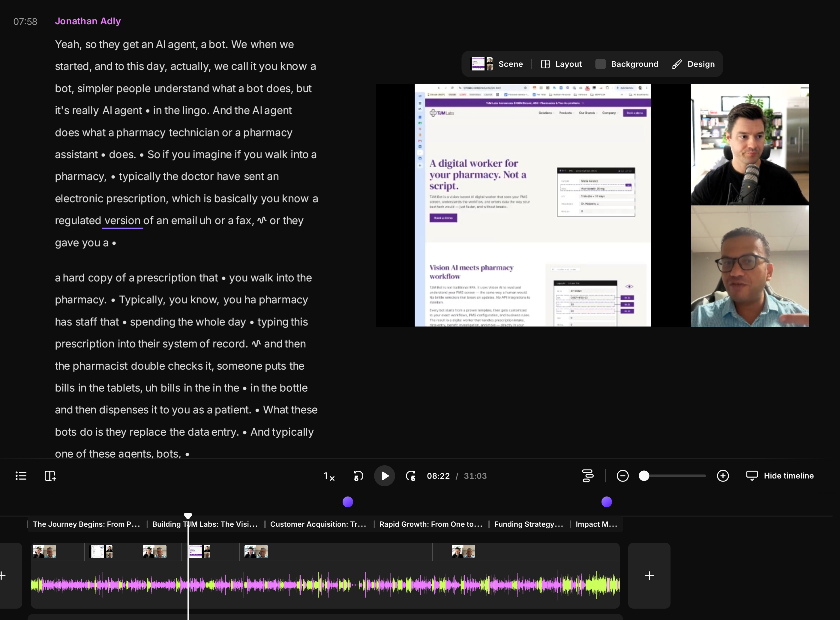This screenshot has height=620, width=840.
Task: Adjust the timeline zoom slider
Action: point(644,476)
